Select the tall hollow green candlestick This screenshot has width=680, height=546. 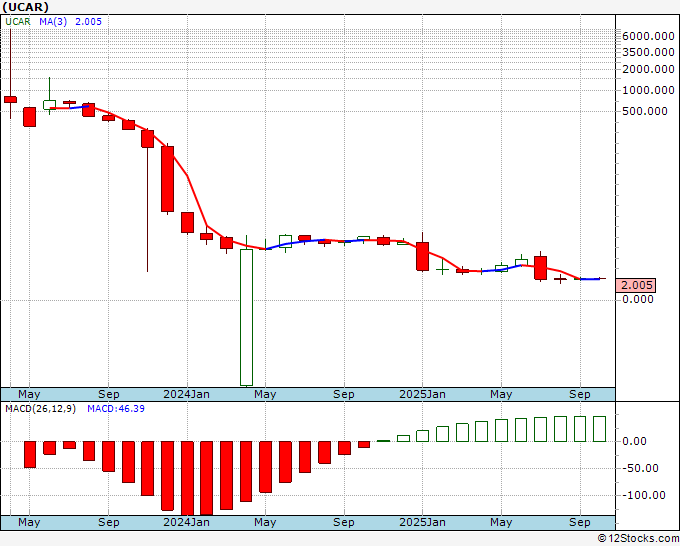coord(246,316)
